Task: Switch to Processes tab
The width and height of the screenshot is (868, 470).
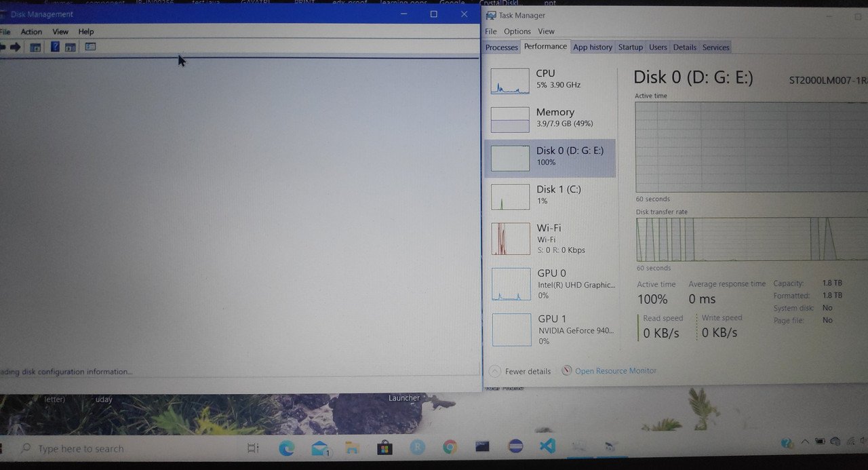Action: tap(502, 47)
